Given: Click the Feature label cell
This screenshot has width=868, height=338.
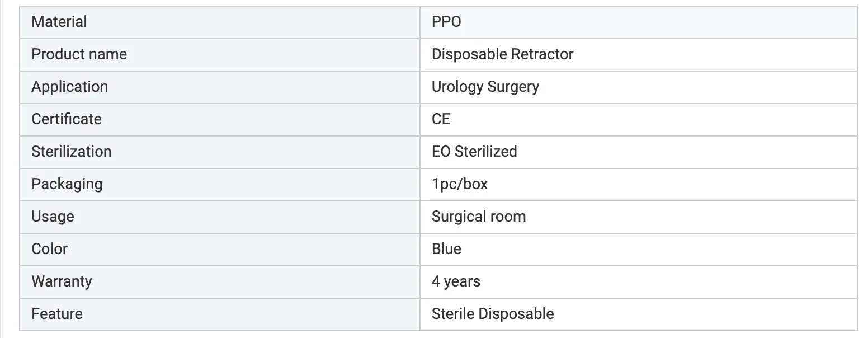Looking at the screenshot, I should [x=56, y=314].
